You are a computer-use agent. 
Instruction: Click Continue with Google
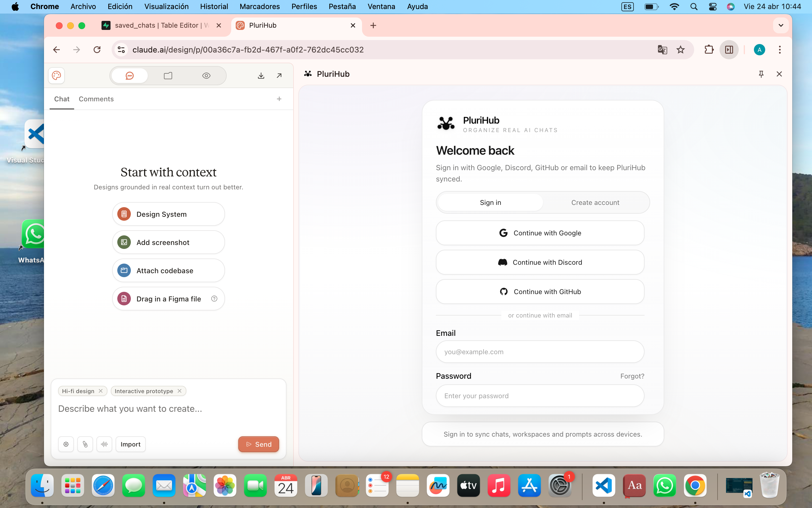(540, 233)
